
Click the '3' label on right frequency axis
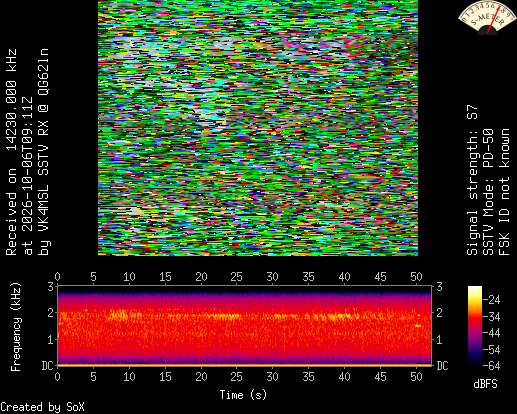440,286
